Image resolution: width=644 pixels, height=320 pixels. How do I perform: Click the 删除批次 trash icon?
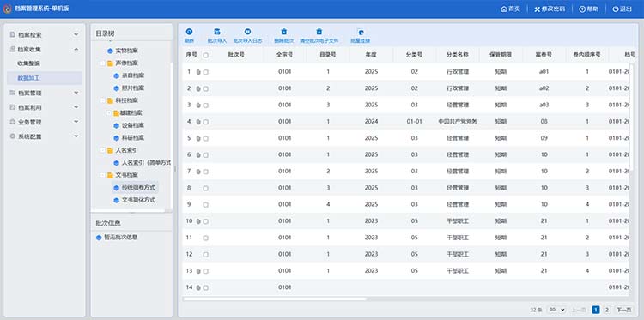pos(284,32)
